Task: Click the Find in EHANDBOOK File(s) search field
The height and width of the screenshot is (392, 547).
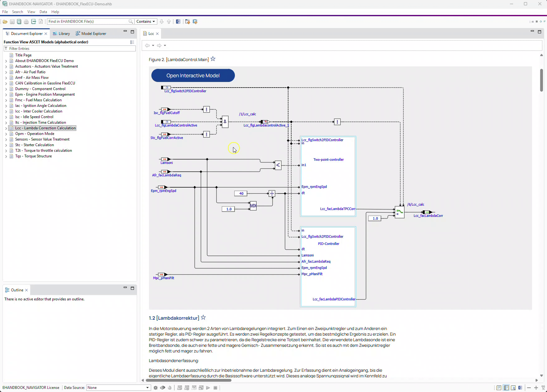Action: click(x=88, y=22)
